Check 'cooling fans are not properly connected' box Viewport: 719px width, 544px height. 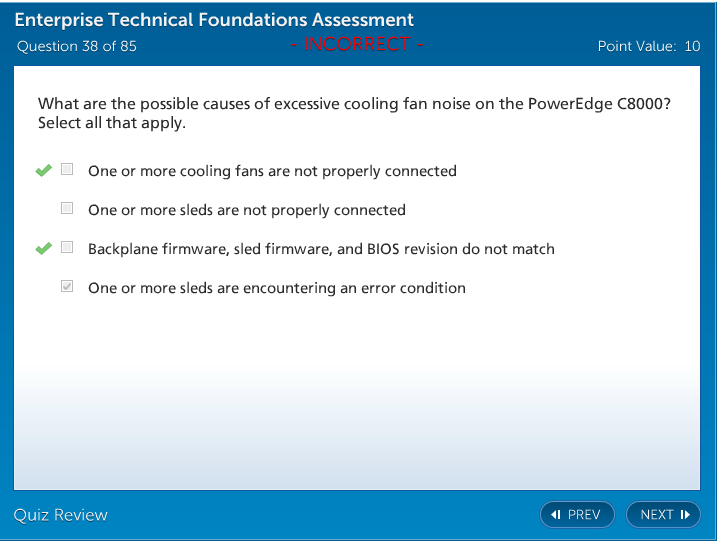(x=67, y=170)
